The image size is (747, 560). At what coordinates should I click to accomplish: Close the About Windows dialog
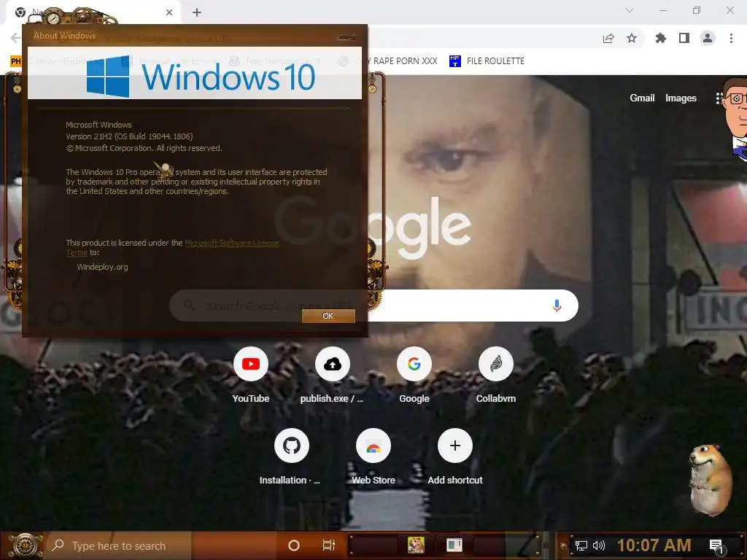[347, 36]
